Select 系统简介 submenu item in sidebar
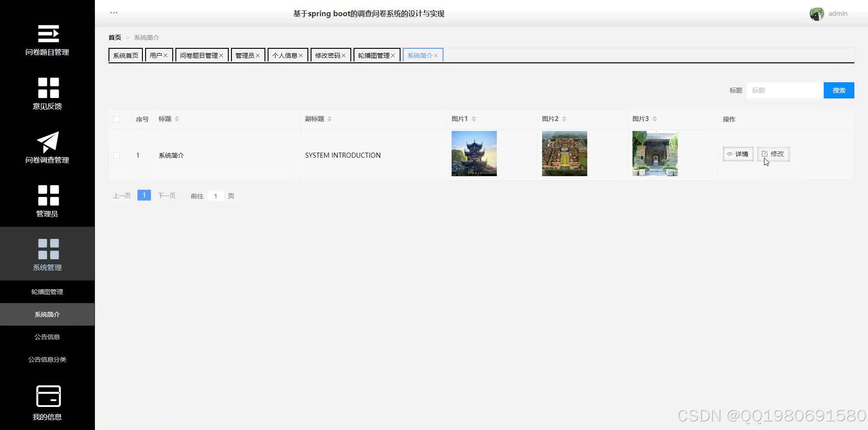 (x=47, y=314)
